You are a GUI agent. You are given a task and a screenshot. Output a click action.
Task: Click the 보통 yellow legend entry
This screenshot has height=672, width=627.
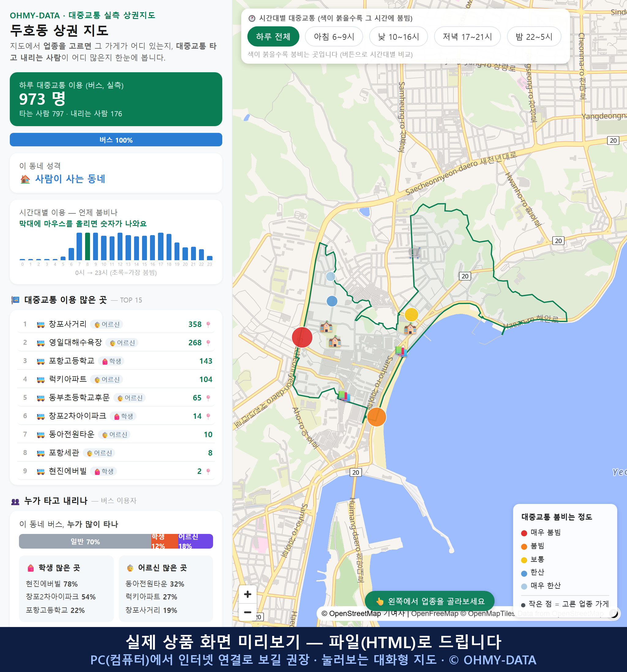tap(533, 559)
